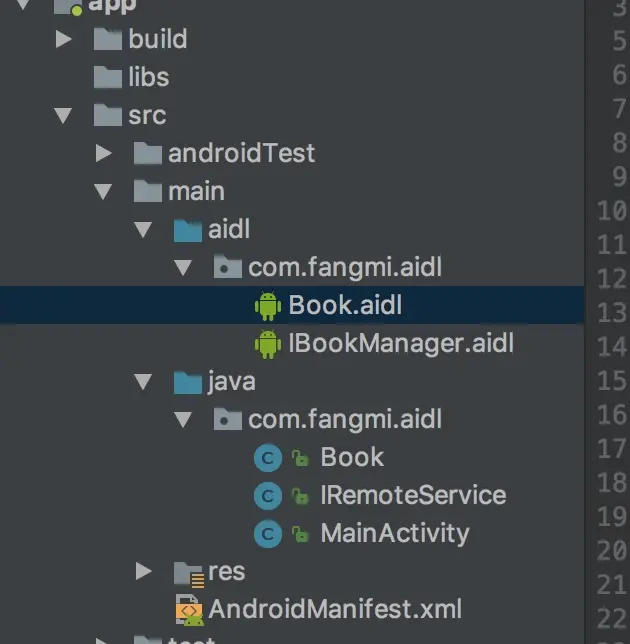Expand the build folder
The image size is (630, 644).
pos(65,40)
